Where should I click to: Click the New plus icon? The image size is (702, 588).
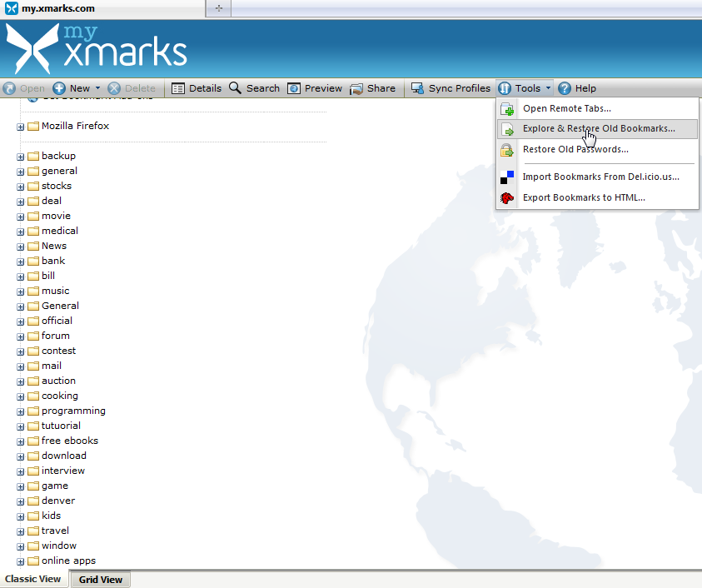point(58,88)
